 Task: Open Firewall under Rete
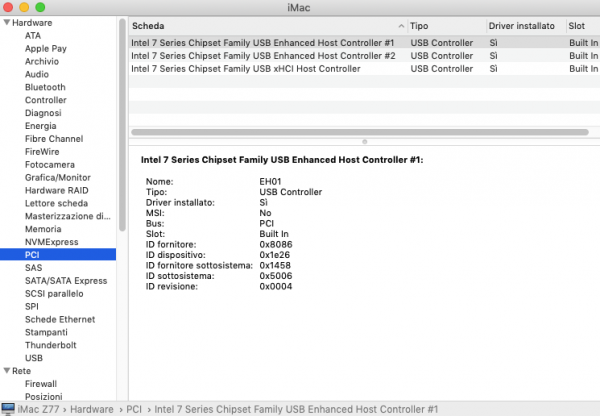coord(41,383)
